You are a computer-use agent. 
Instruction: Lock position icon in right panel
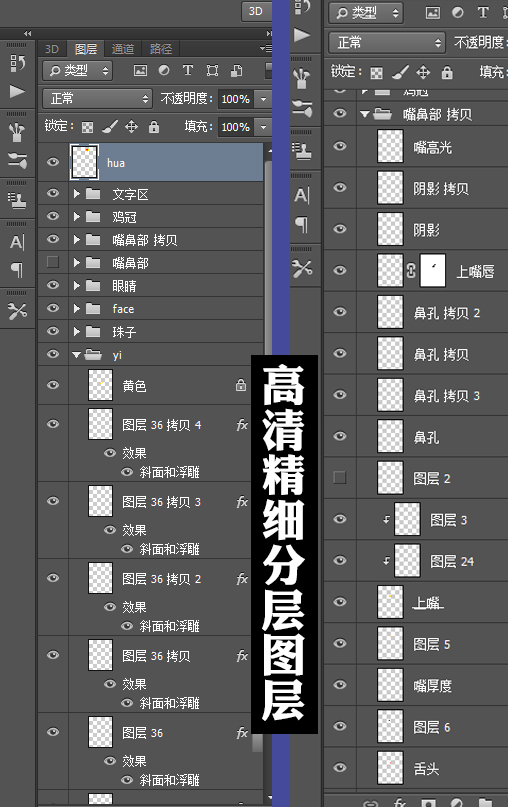tap(423, 72)
